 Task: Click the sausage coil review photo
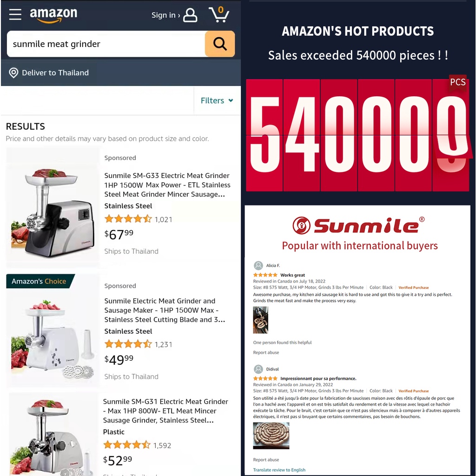coord(271,436)
